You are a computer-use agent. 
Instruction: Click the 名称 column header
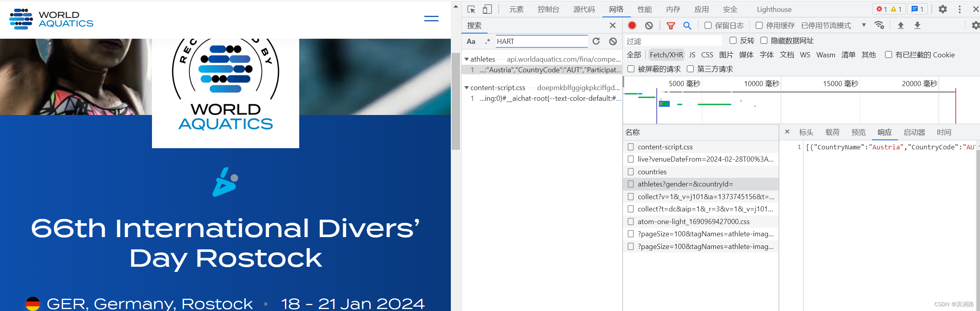[701, 132]
